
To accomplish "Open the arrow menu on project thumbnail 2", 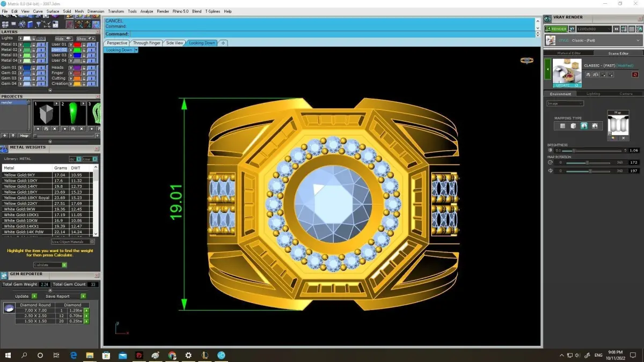I will (x=83, y=104).
